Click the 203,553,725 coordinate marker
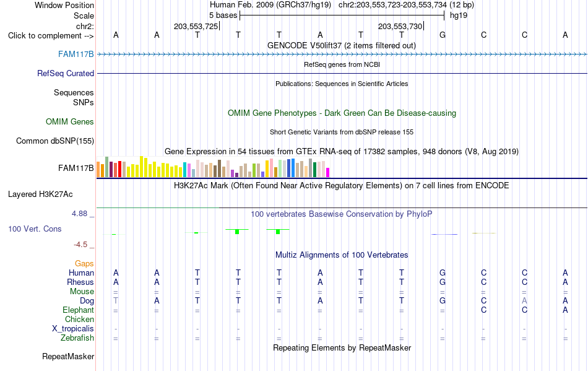 (196, 27)
